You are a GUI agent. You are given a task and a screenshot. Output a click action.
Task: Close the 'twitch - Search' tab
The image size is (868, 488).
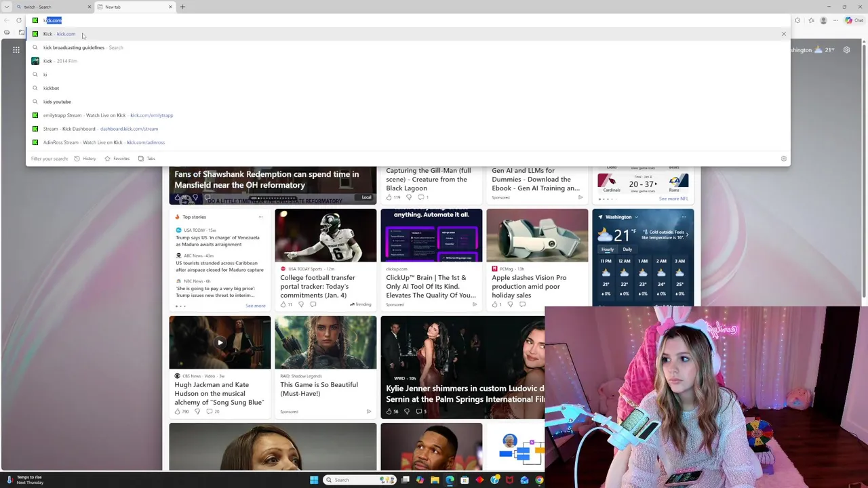pos(89,7)
